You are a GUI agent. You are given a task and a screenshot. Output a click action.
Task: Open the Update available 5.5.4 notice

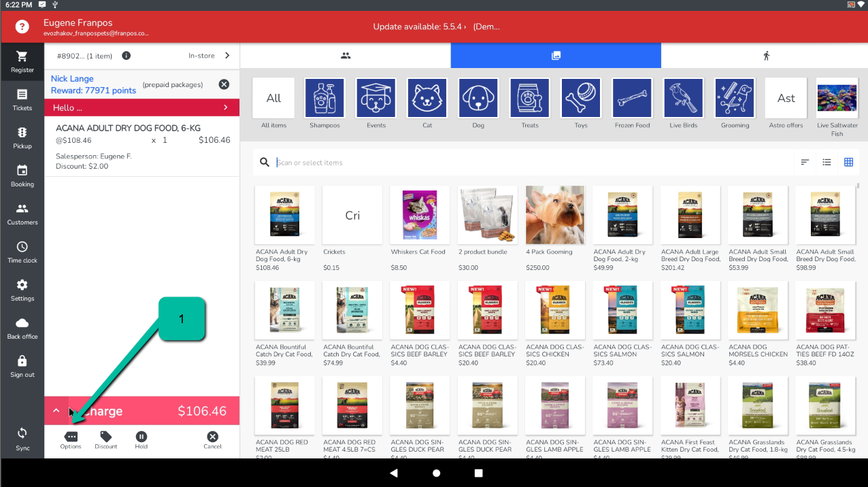coord(436,27)
